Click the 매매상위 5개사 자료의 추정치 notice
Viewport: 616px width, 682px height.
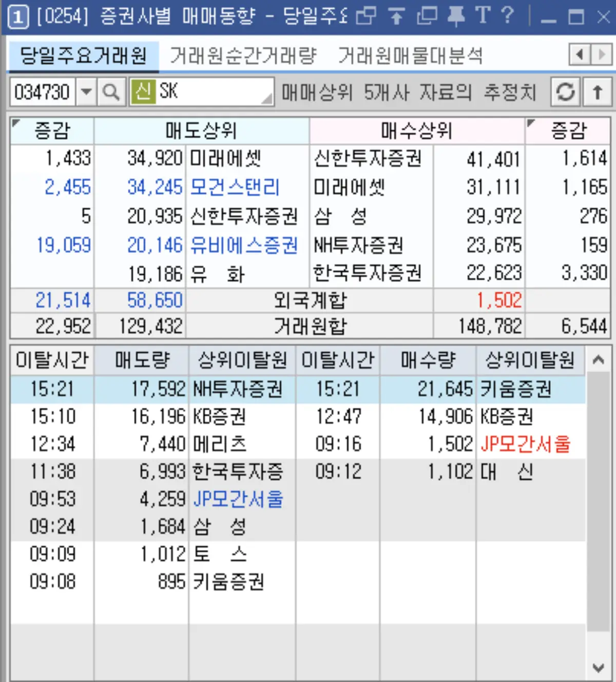tap(409, 92)
